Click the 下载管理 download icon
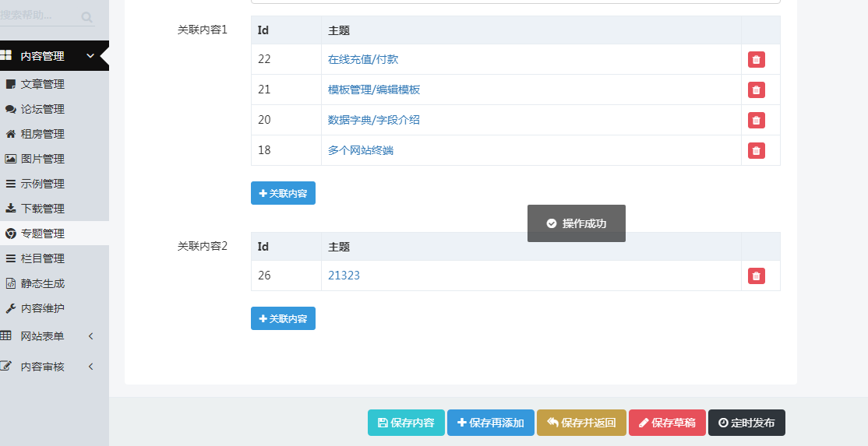The image size is (868, 446). pos(11,209)
